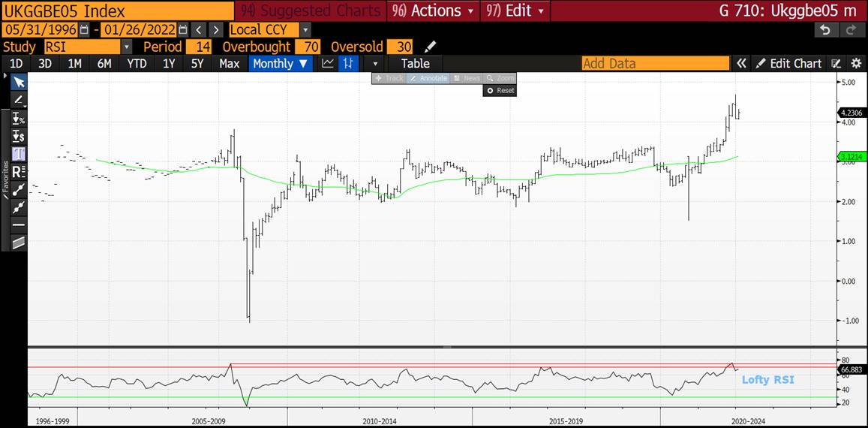Viewport: 868px width, 428px height.
Task: Click the 66.883 RSI value label
Action: [x=852, y=369]
